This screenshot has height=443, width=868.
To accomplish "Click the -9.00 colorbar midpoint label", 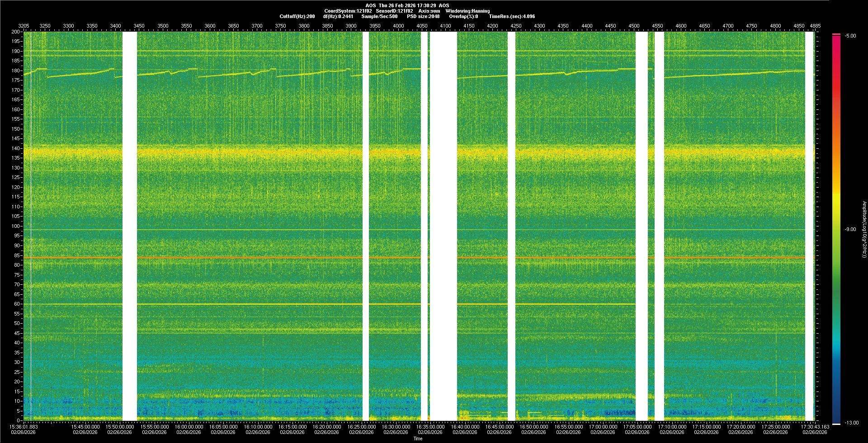I will coord(850,230).
